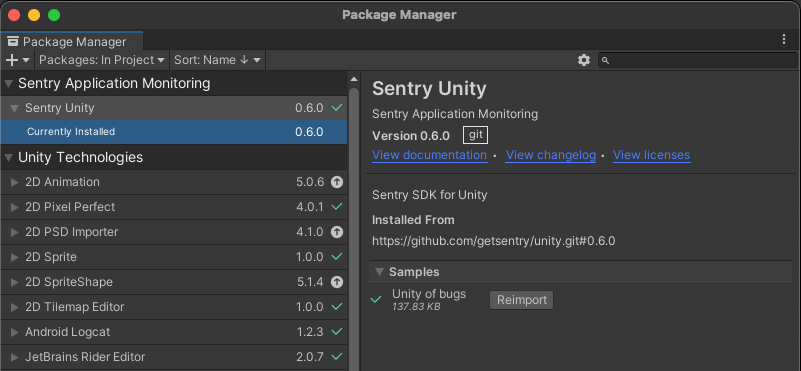Open Package Manager settings gear
The image size is (801, 371).
click(x=584, y=60)
